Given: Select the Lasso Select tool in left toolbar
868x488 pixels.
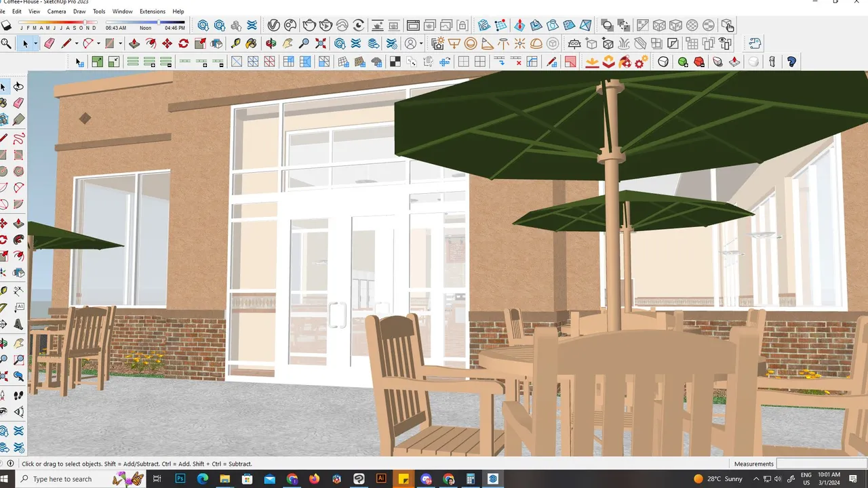Looking at the screenshot, I should coord(18,87).
